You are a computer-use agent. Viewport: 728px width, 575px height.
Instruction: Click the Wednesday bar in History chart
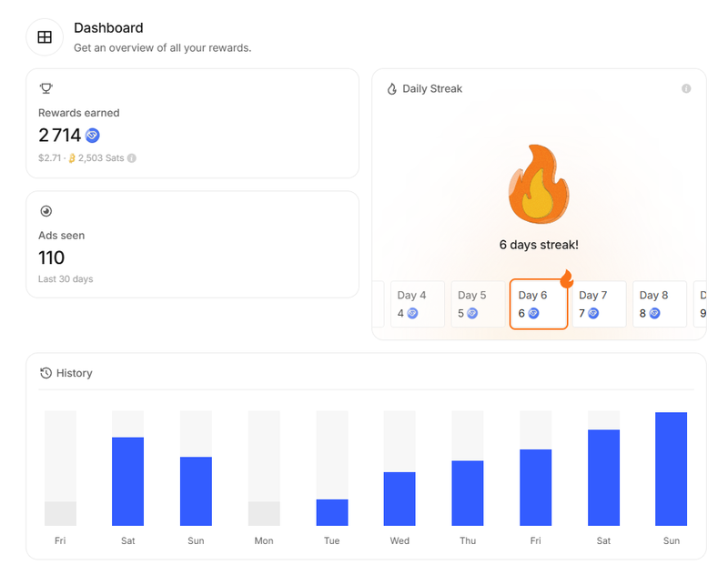pyautogui.click(x=399, y=499)
